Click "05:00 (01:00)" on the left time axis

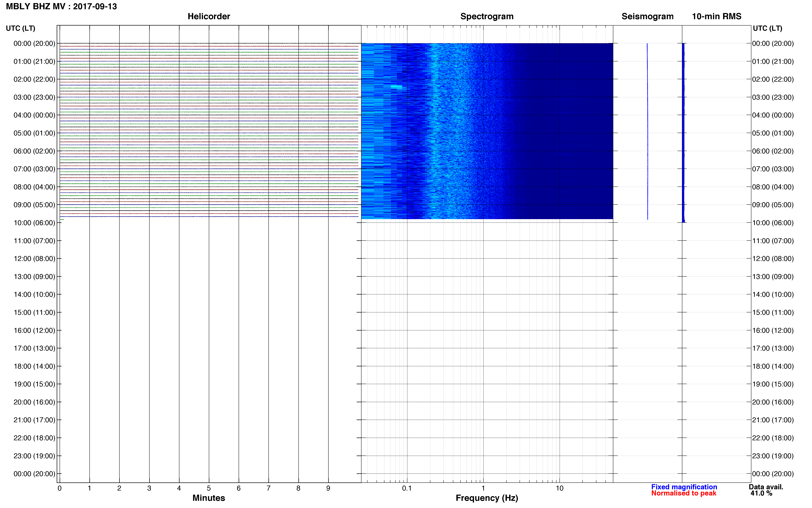(34, 133)
